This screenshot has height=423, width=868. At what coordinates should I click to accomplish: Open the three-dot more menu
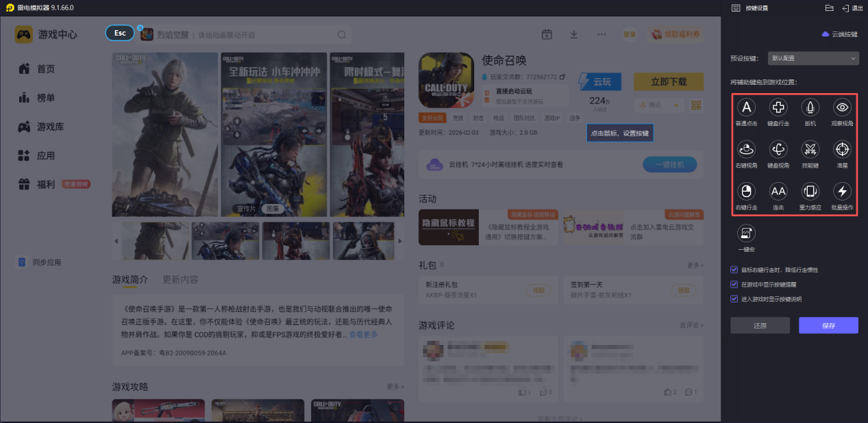point(602,34)
